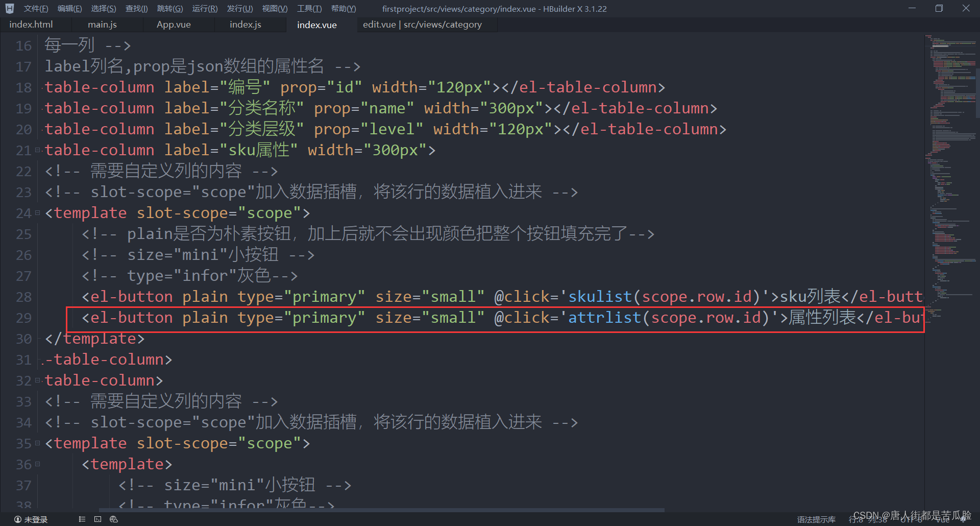
Task: Switch to the App.vue tab
Action: pyautogui.click(x=174, y=25)
